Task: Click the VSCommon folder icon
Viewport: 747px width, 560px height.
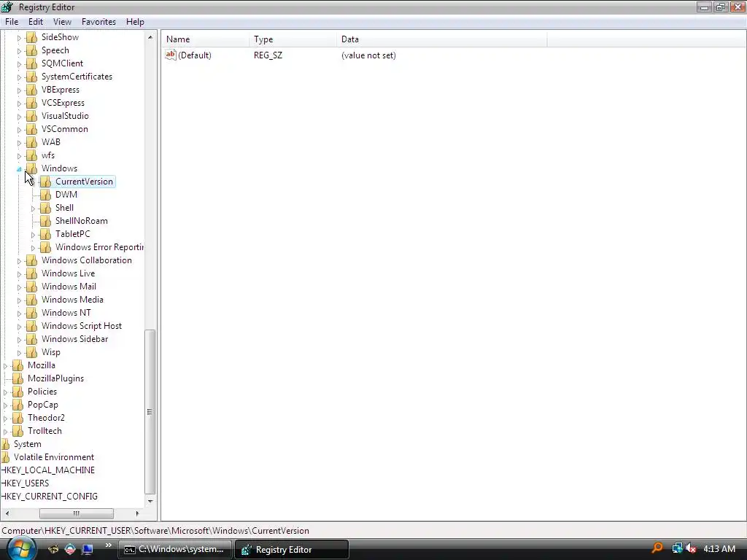Action: [31, 129]
